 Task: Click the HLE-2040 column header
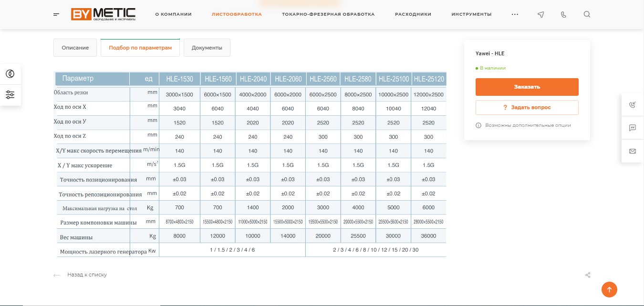tap(253, 79)
